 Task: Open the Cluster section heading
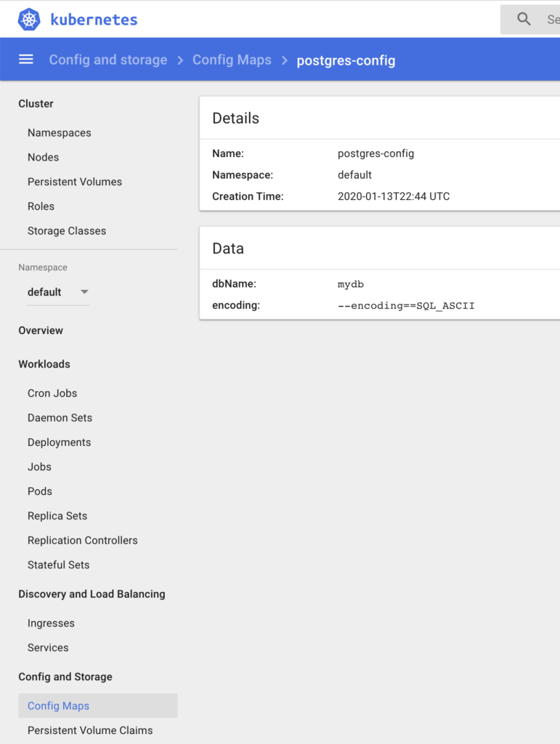pos(36,103)
